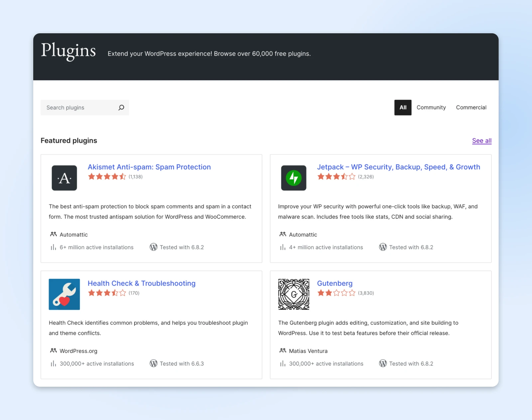
Task: Open Health Check & Troubleshooting plugin page
Action: pos(141,283)
